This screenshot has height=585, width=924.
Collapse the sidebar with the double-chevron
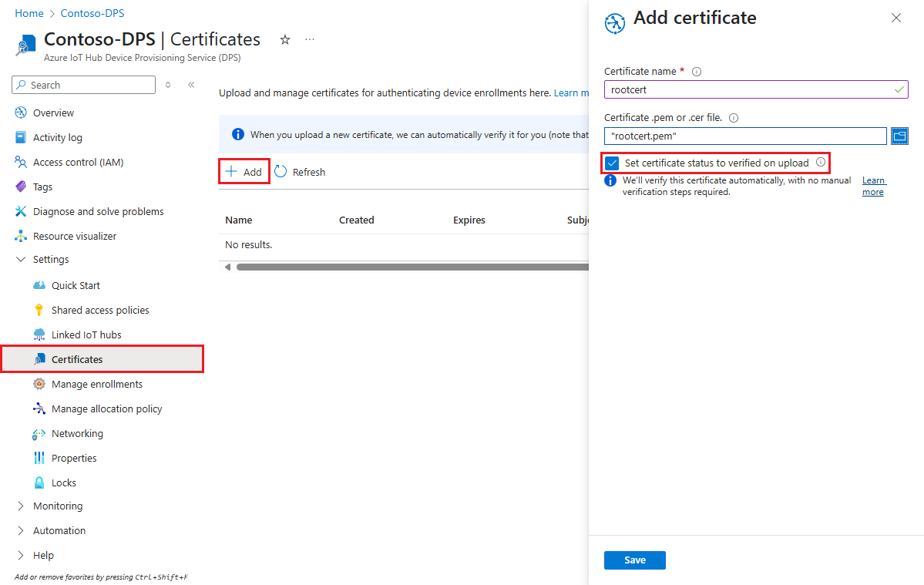pyautogui.click(x=191, y=85)
